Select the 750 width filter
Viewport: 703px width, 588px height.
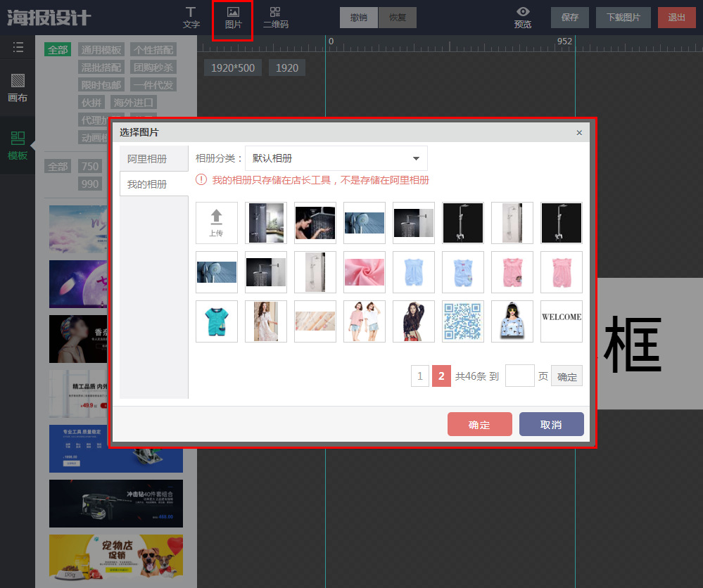pos(89,166)
